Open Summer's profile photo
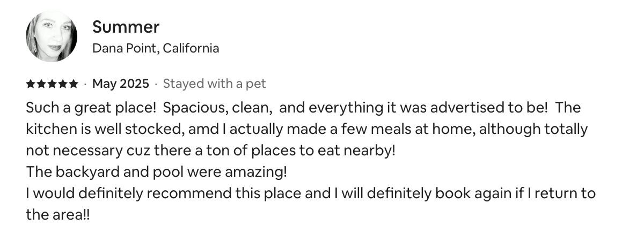Screen dimensions: 644x240 [52, 37]
